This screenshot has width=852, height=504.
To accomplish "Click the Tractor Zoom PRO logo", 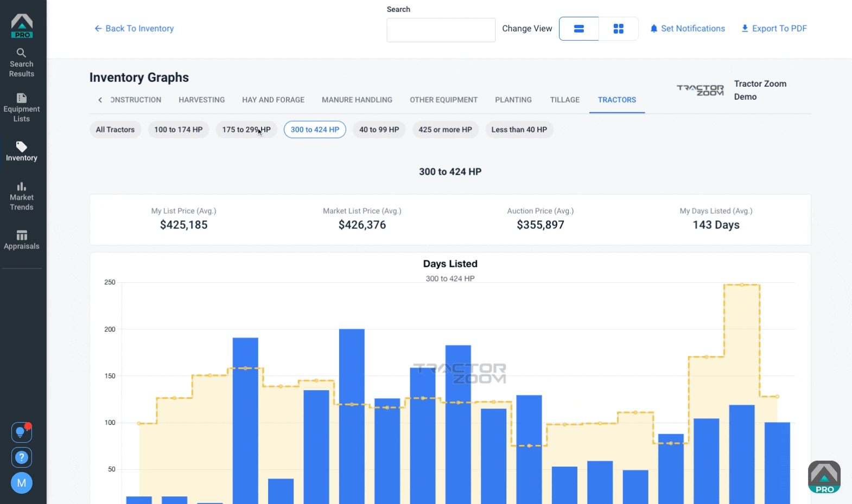I will (22, 26).
